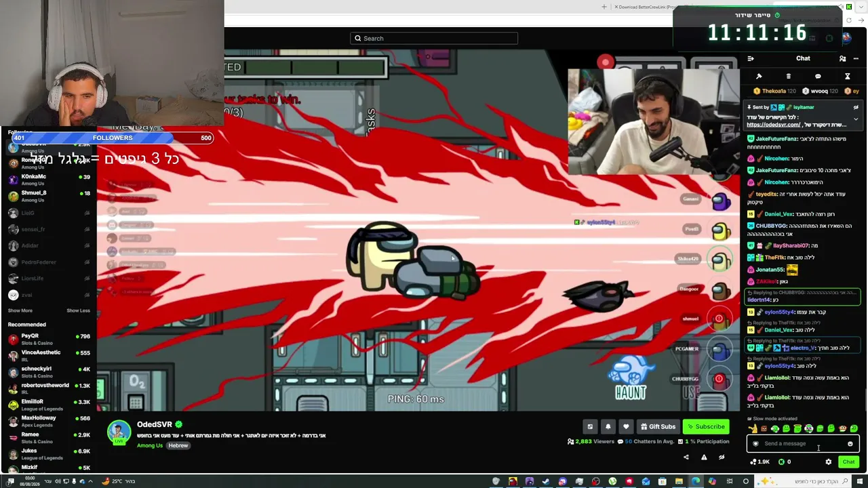Click the Gift Subs button
Image resolution: width=868 pixels, height=488 pixels.
658,427
